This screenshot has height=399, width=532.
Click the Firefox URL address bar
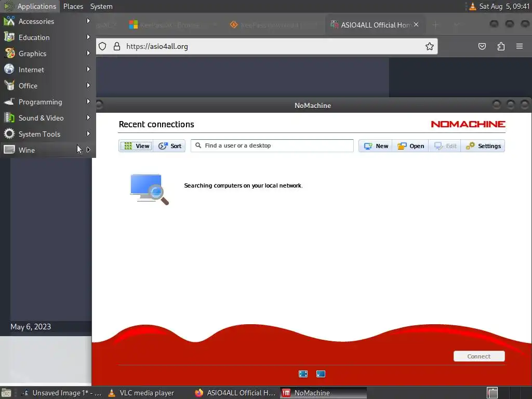click(267, 46)
